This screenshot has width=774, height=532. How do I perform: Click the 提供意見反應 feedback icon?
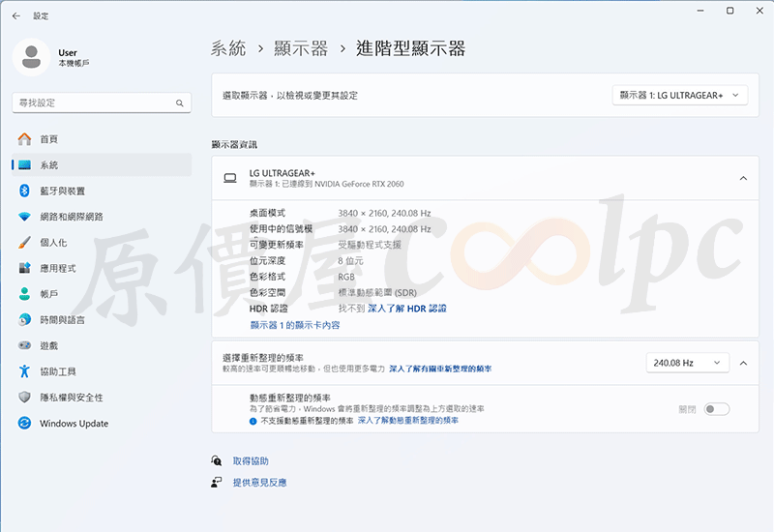click(x=216, y=482)
